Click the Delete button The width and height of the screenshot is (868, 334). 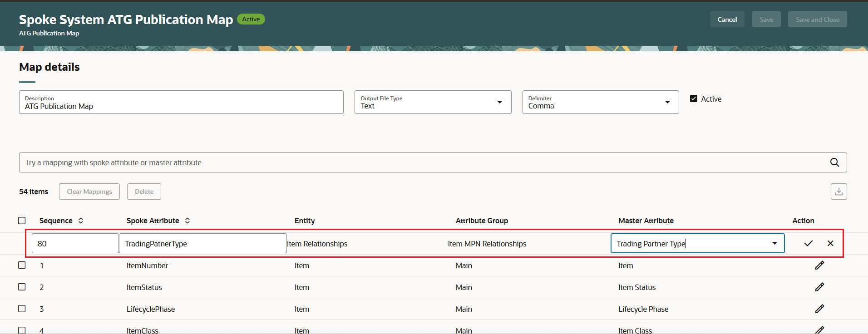144,192
